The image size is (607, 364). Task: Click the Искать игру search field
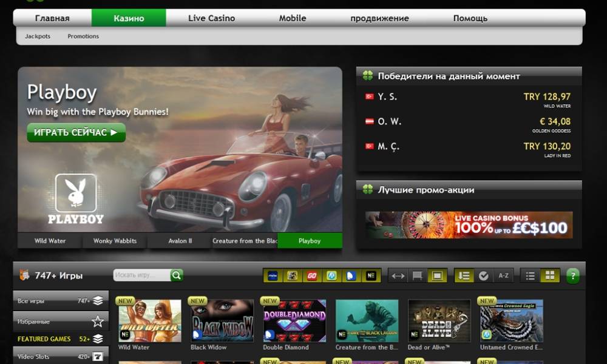(x=141, y=275)
